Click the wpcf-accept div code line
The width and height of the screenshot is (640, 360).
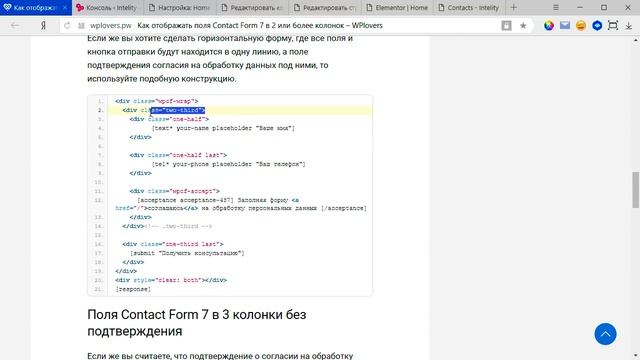tap(175, 191)
